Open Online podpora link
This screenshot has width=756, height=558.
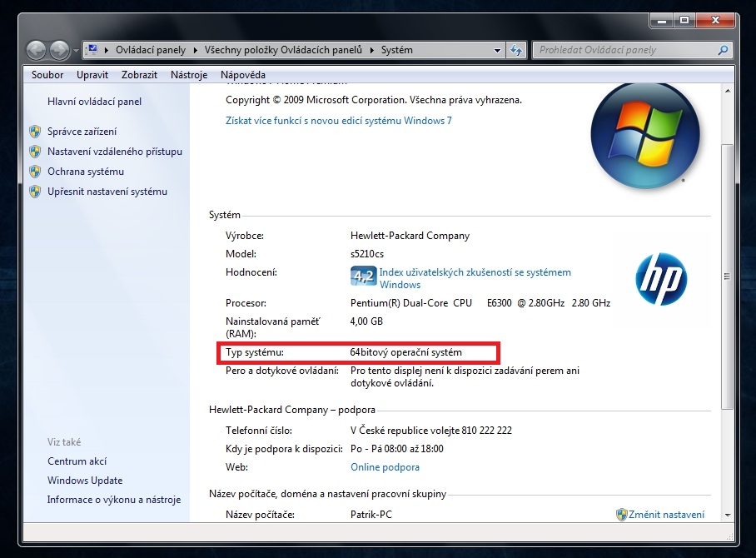[x=385, y=467]
